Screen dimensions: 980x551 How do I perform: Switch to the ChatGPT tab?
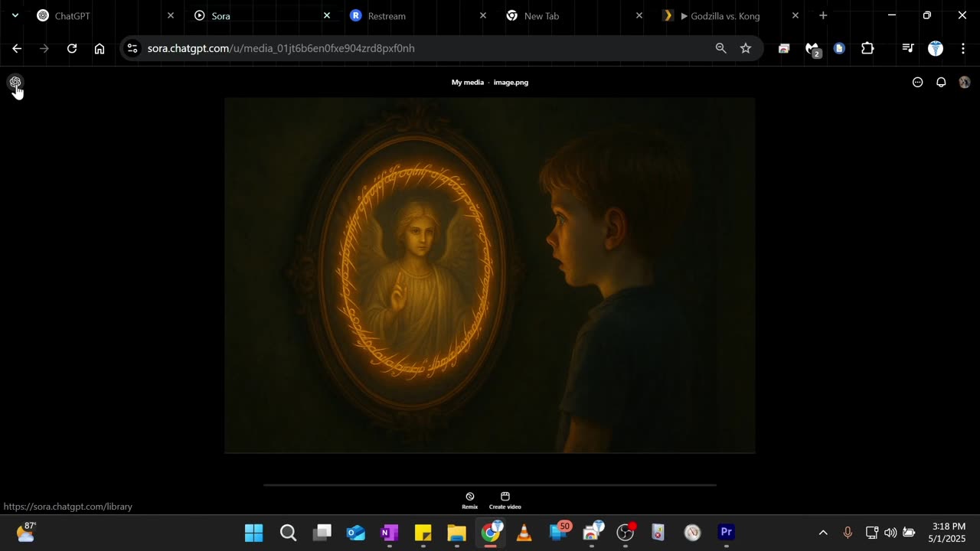pos(73,16)
